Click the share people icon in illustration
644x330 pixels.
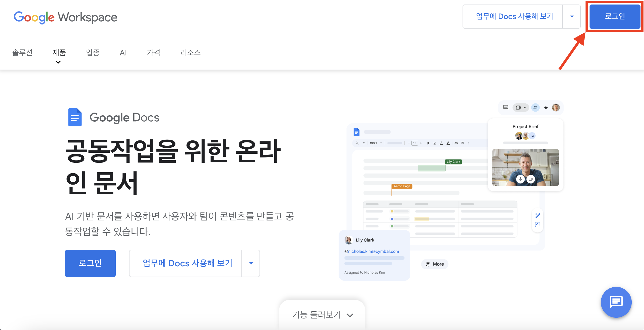click(x=535, y=108)
